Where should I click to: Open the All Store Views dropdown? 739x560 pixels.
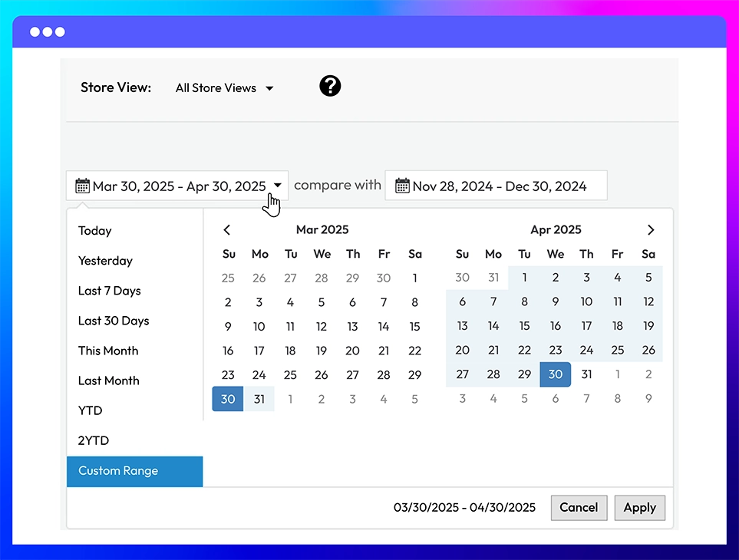point(224,88)
